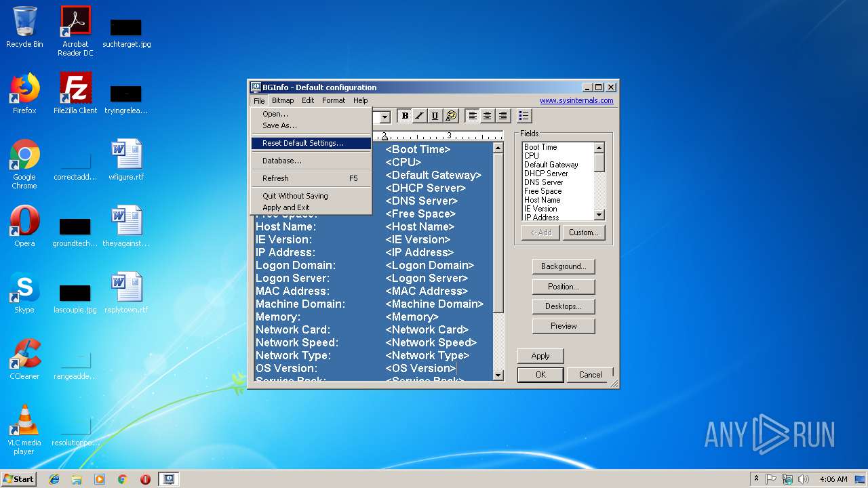The width and height of the screenshot is (868, 488).
Task: Choose Database... from File menu
Action: point(311,161)
